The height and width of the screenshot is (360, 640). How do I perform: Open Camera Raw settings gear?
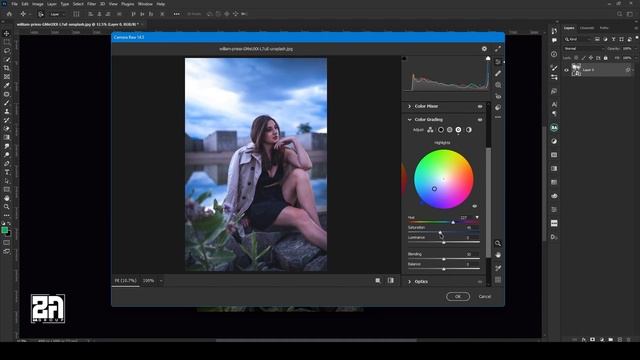pyautogui.click(x=484, y=49)
